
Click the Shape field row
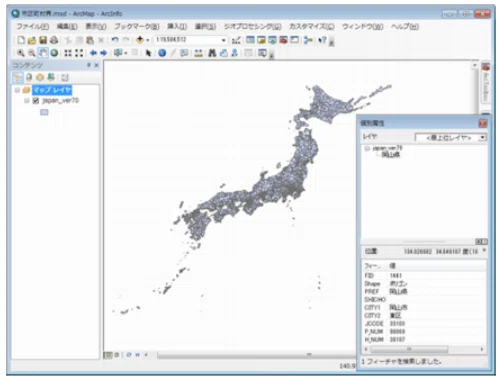pos(424,284)
